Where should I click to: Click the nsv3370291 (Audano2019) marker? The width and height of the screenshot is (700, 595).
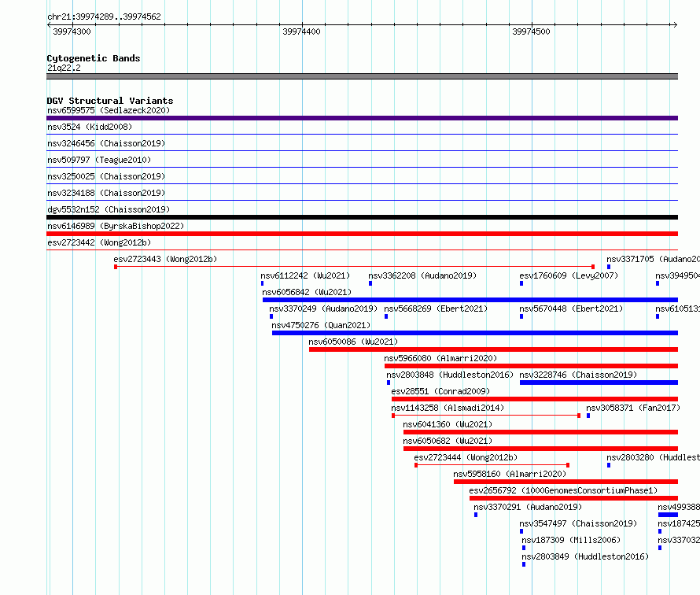click(x=476, y=515)
